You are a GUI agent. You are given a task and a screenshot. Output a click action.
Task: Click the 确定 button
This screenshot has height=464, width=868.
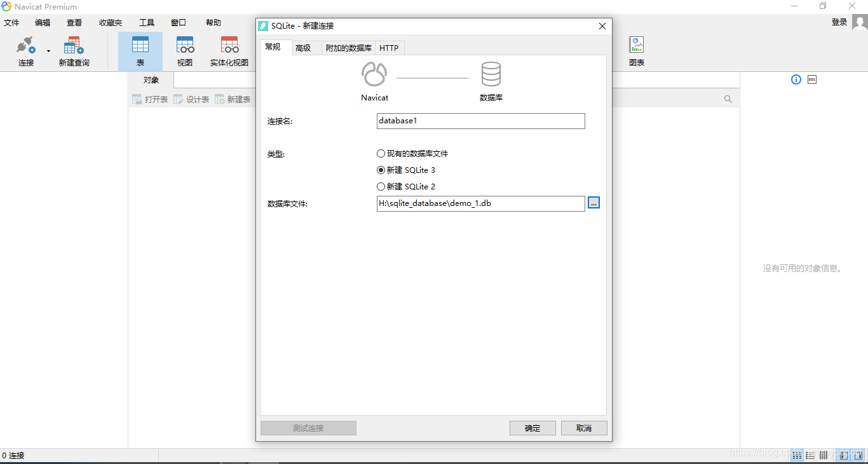[x=532, y=428]
